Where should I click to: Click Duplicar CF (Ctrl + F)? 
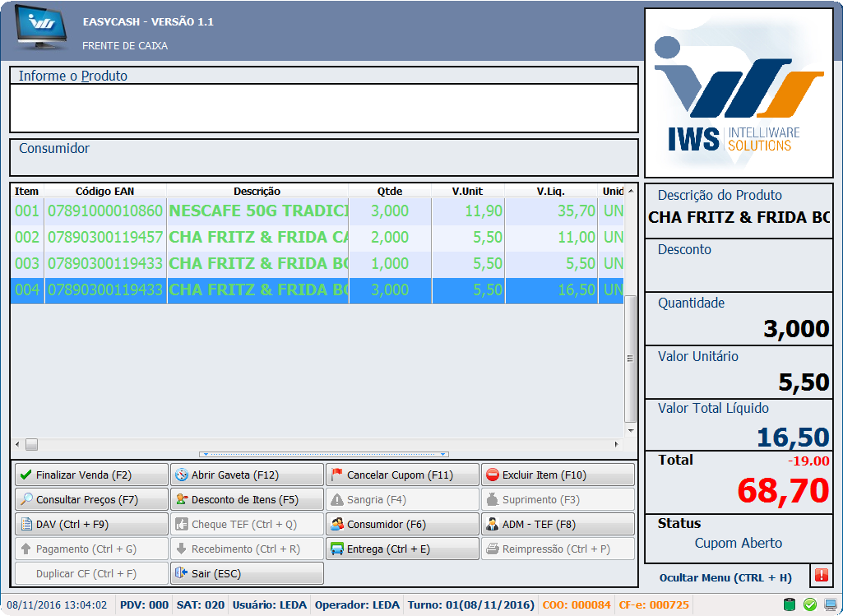pyautogui.click(x=91, y=573)
